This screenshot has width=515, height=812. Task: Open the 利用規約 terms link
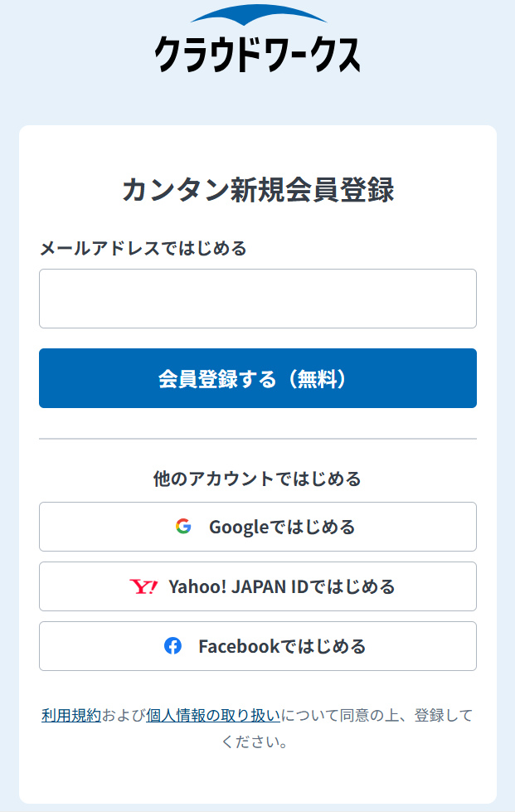pos(71,715)
